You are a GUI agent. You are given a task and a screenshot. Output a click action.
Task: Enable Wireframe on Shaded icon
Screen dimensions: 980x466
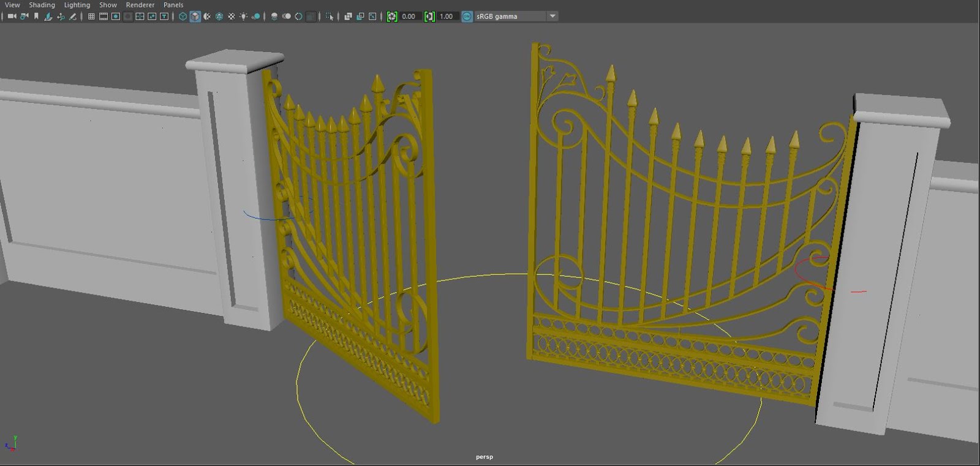[219, 17]
